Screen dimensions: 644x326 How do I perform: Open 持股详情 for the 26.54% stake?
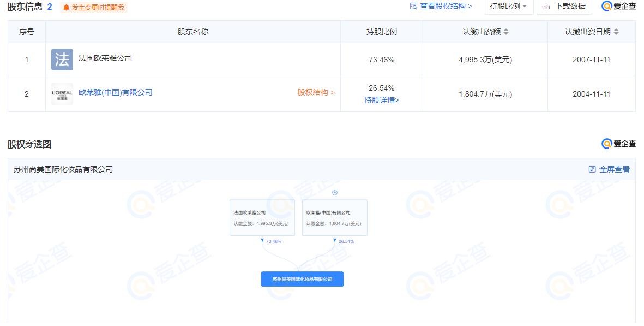tap(382, 99)
